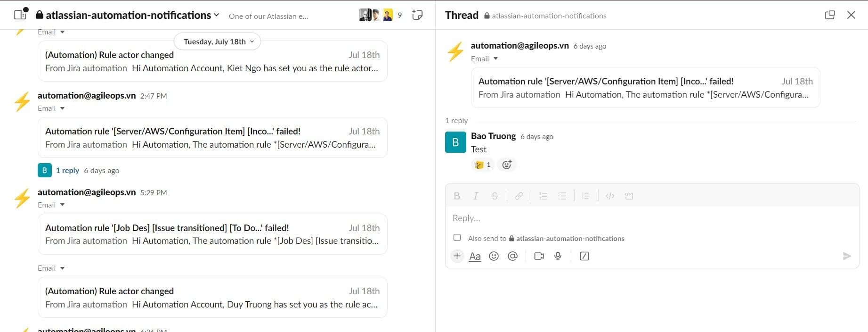Open the plus attachment menu
This screenshot has width=868, height=332.
(x=457, y=256)
